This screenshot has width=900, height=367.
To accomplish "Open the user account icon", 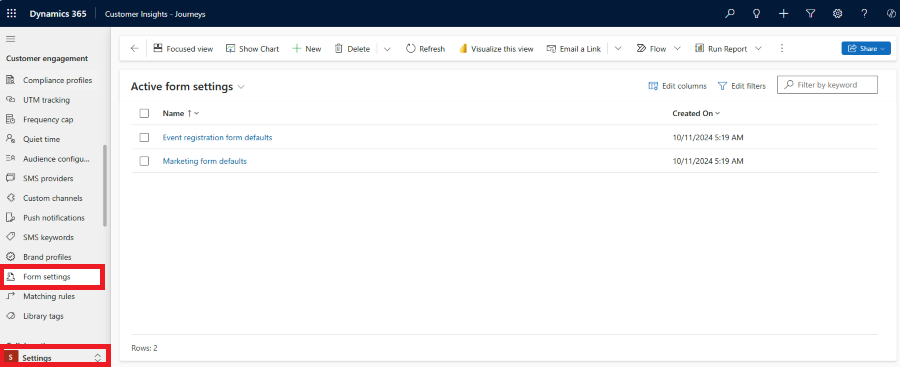I will (891, 14).
